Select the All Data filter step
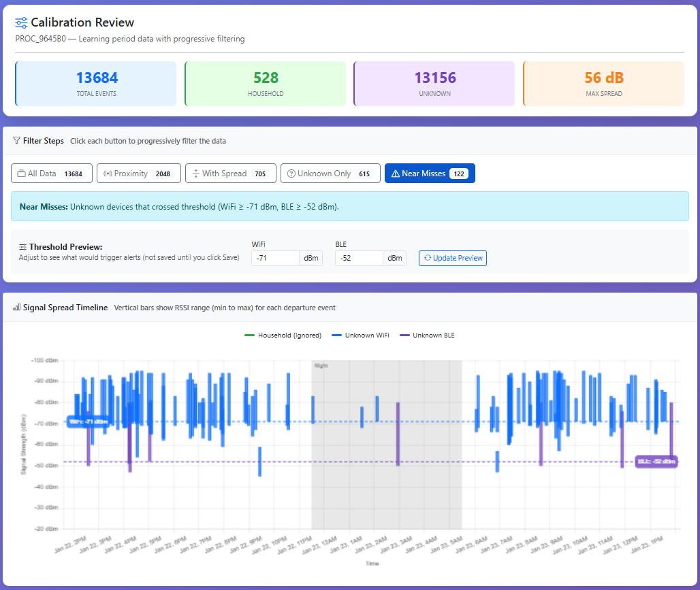Viewport: 700px width, 590px height. (51, 174)
